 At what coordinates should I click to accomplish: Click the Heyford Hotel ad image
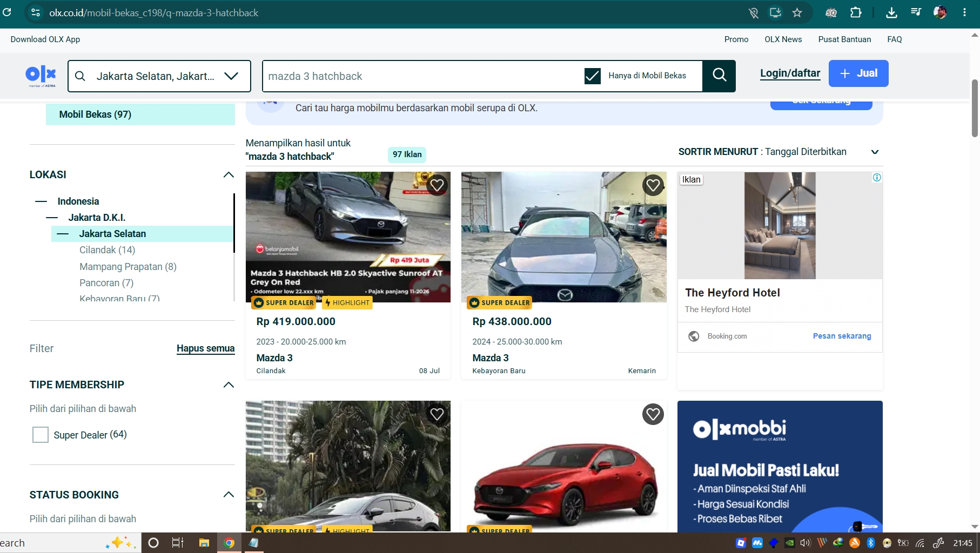click(x=780, y=226)
